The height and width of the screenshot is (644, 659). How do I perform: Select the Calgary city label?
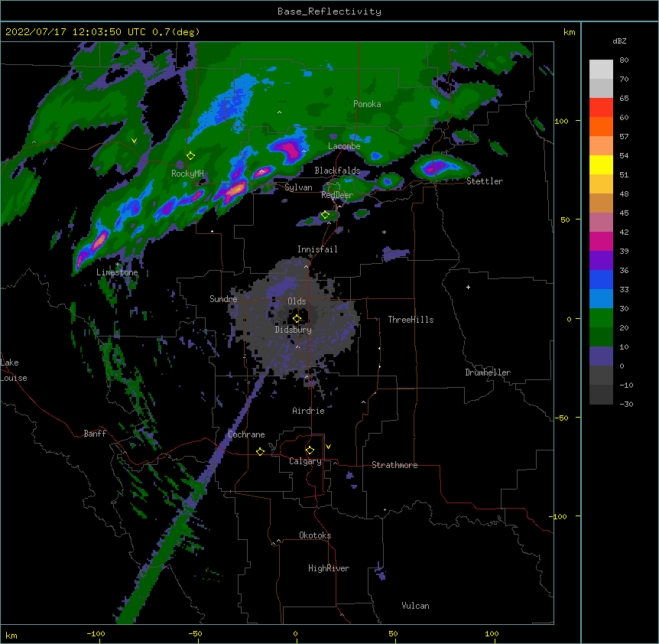(x=305, y=461)
